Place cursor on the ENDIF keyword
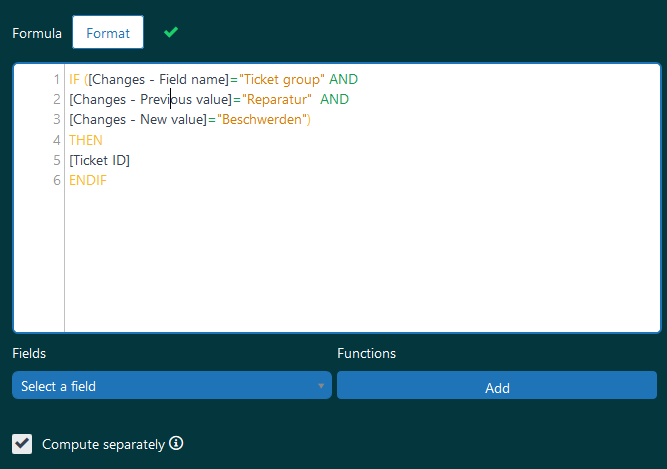This screenshot has height=469, width=667. [88, 181]
